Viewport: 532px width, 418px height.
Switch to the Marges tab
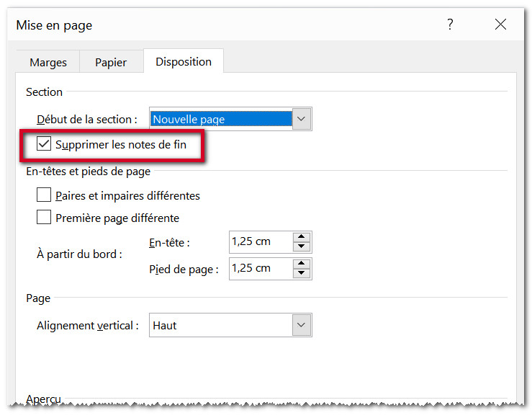[x=48, y=63]
